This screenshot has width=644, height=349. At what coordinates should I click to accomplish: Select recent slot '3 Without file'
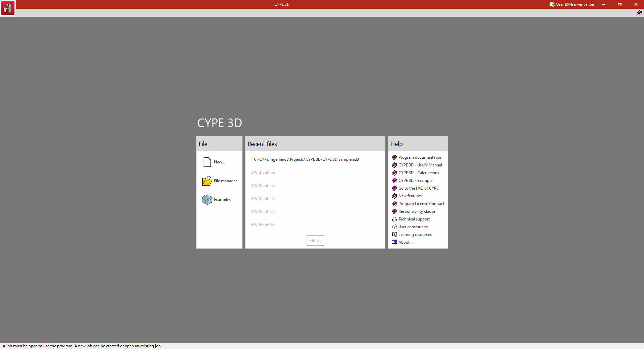pyautogui.click(x=263, y=186)
